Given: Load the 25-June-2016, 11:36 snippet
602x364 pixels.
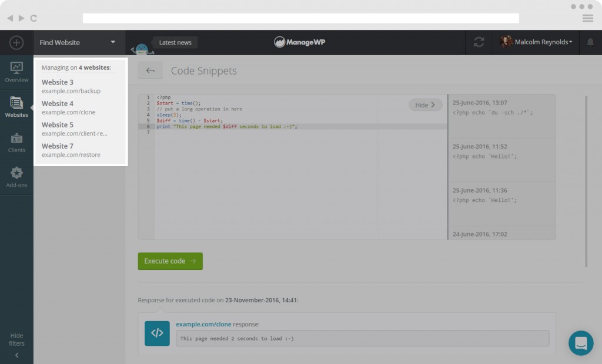Looking at the screenshot, I should click(502, 204).
